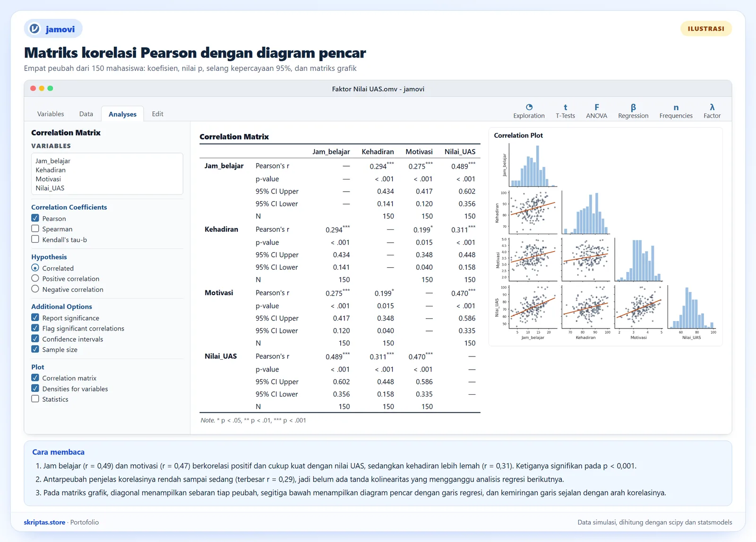The image size is (756, 542).
Task: Toggle Densities for variables checkbox
Action: 35,389
